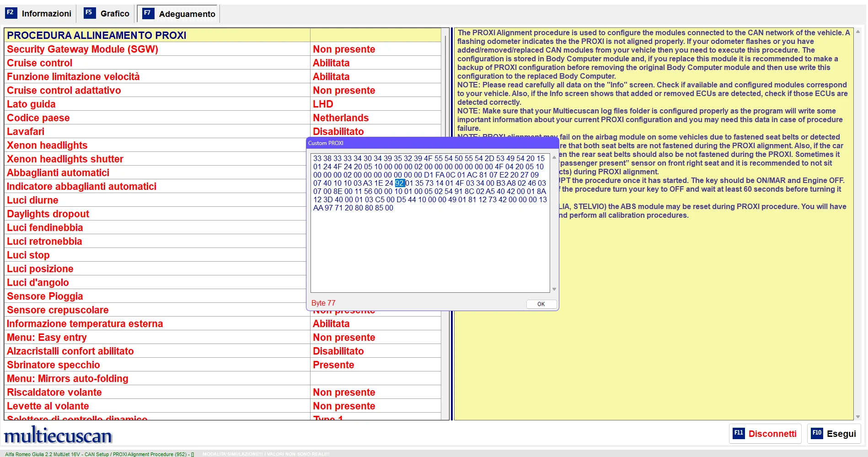Click the F5 key icon beside Grafico
868x457 pixels.
tap(90, 13)
